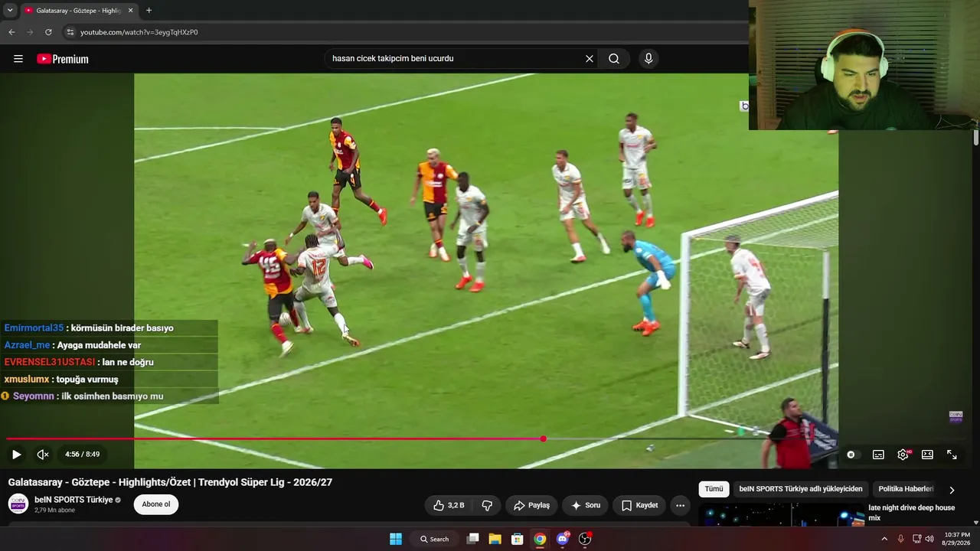This screenshot has width=980, height=551.
Task: Open the Soru ask button
Action: (x=586, y=506)
